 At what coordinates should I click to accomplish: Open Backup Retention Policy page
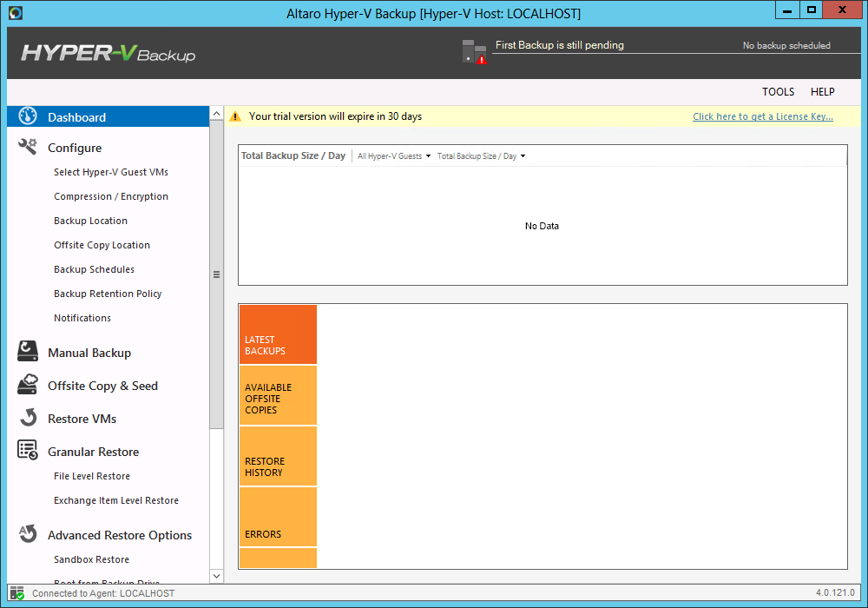(x=108, y=294)
